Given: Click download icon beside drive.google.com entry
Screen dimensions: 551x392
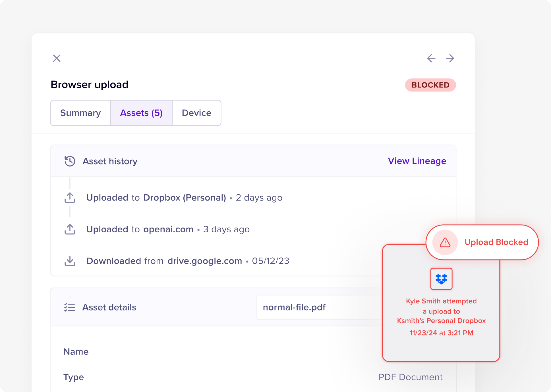Looking at the screenshot, I should (x=70, y=261).
